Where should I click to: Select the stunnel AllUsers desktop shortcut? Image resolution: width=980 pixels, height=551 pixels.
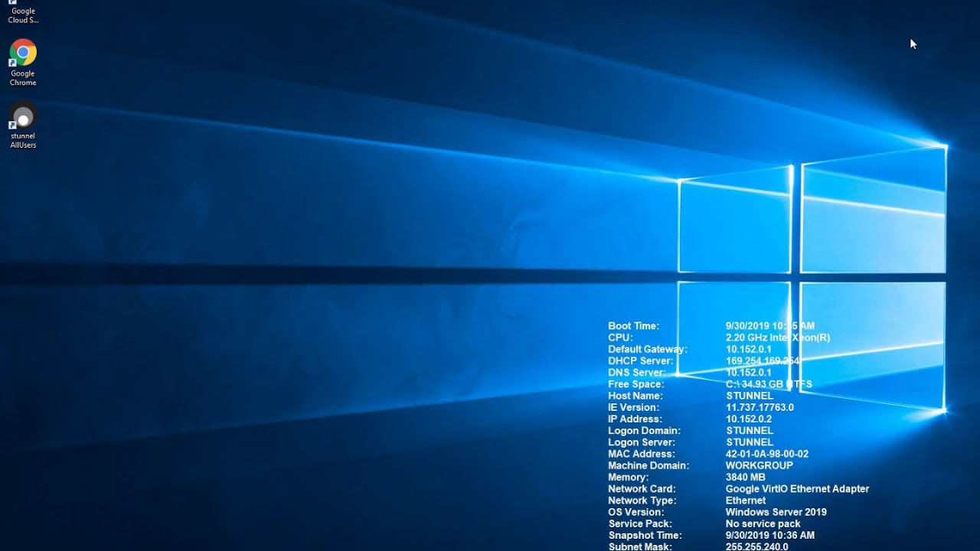pyautogui.click(x=23, y=125)
